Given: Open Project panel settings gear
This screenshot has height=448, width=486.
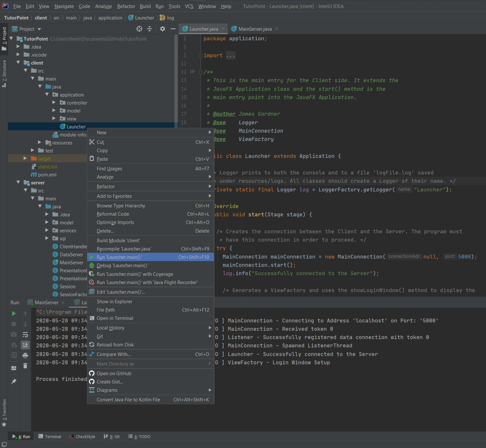Looking at the screenshot, I should (163, 29).
